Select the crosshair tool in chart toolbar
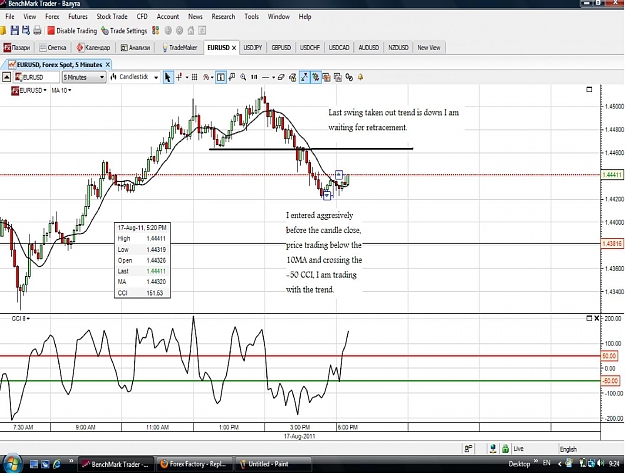This screenshot has width=625, height=475. tap(179, 77)
